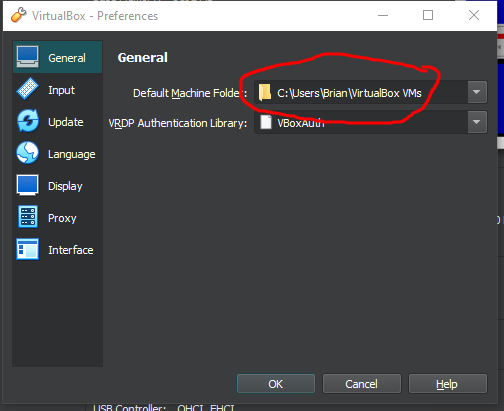
Task: Click the Proxy server icon
Action: click(28, 217)
